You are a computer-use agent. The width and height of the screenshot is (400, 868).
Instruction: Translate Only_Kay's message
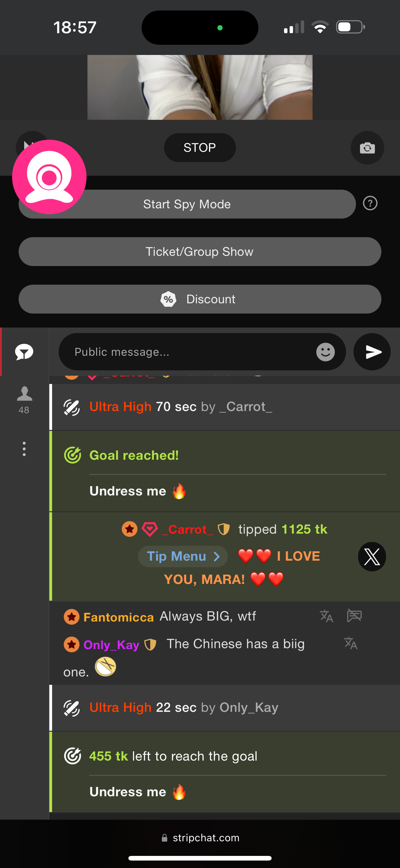(x=350, y=643)
